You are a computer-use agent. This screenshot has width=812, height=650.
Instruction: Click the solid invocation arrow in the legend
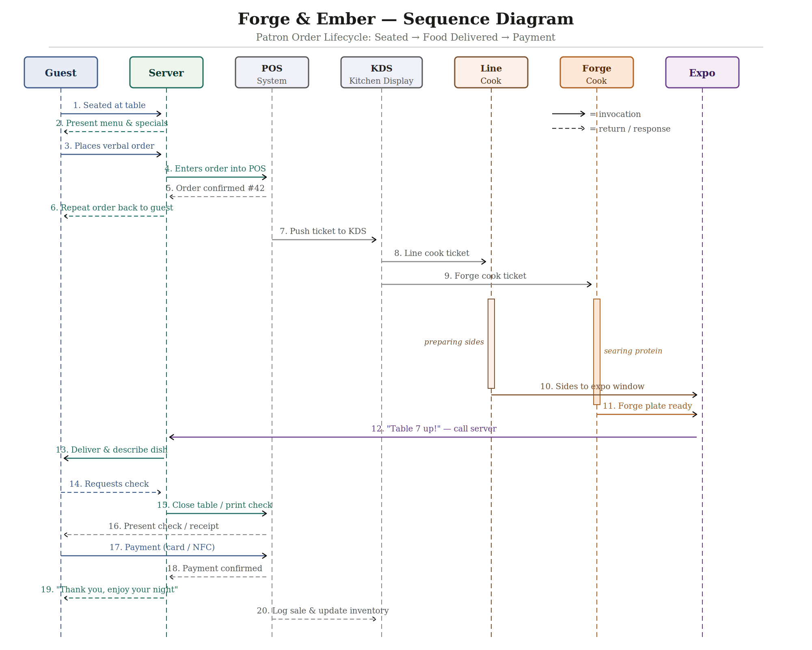tap(568, 114)
